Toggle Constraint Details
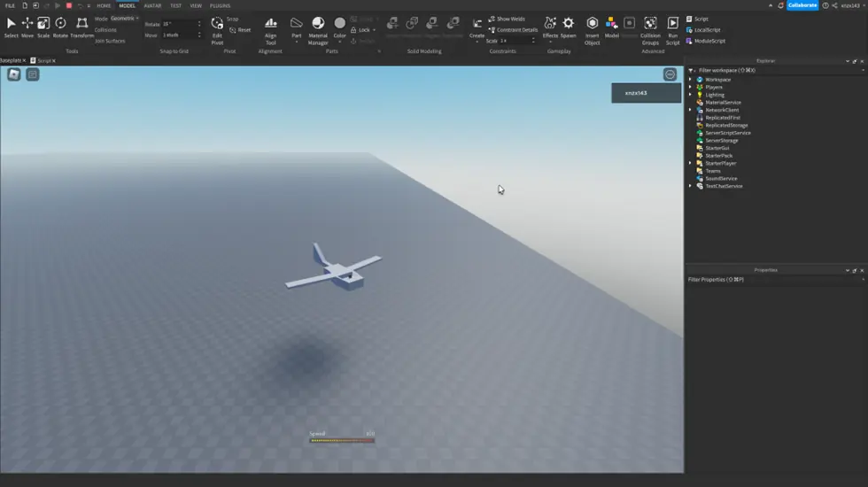Screen dimensions: 868x487 coord(513,30)
